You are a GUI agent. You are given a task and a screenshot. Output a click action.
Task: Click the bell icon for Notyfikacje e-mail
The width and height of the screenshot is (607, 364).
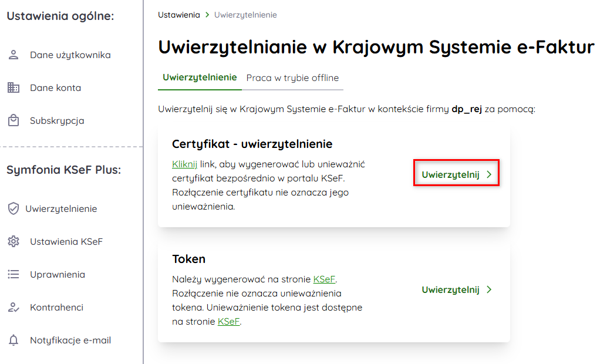(x=14, y=340)
